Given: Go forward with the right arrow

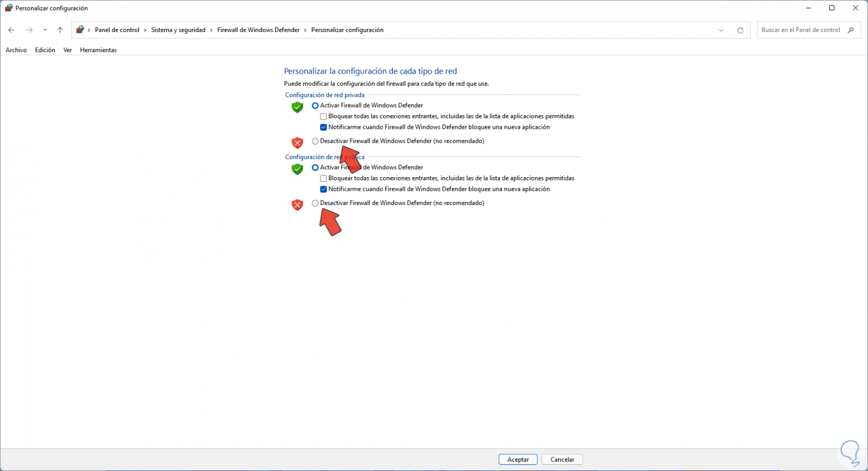Looking at the screenshot, I should click(x=29, y=30).
